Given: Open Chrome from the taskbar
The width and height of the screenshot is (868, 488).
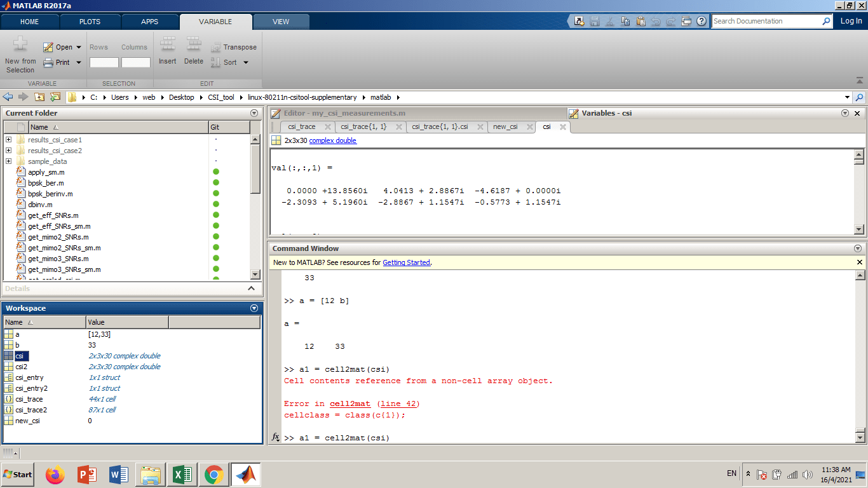Looking at the screenshot, I should (214, 475).
